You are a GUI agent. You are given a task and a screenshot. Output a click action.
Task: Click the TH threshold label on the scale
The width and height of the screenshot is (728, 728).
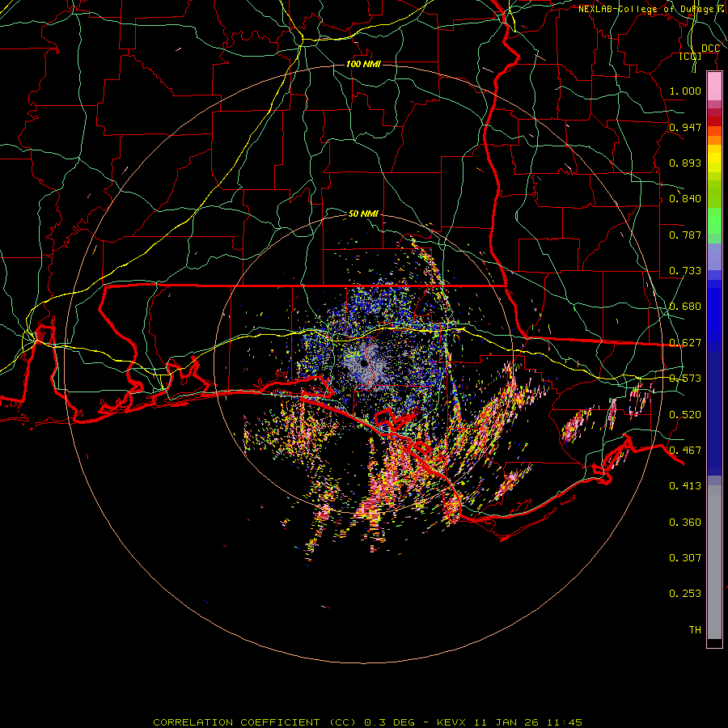[x=695, y=630]
